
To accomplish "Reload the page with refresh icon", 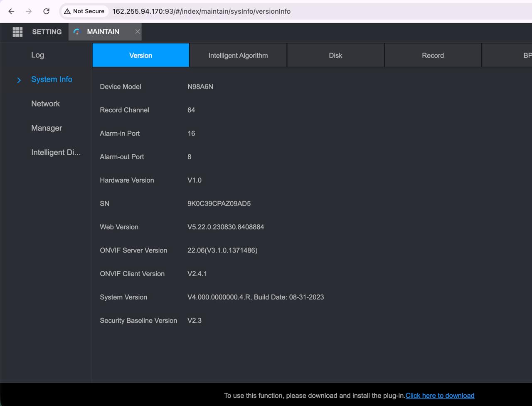I will 47,11.
